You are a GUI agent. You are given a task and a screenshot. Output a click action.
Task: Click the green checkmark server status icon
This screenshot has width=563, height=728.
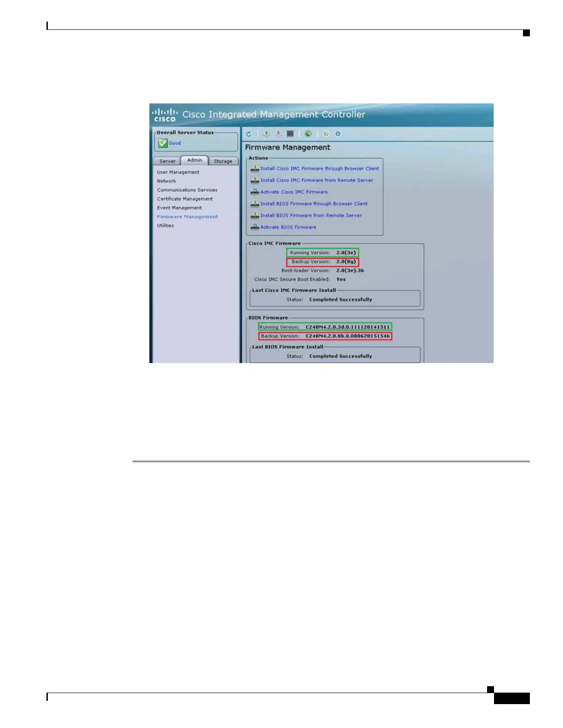point(163,143)
